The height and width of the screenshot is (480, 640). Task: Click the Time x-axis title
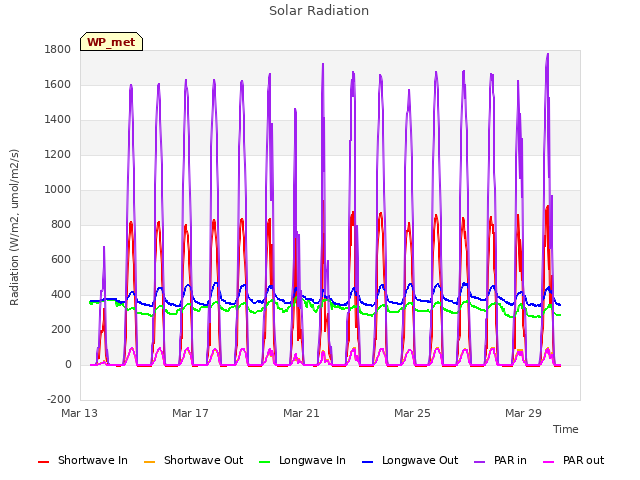click(x=566, y=429)
